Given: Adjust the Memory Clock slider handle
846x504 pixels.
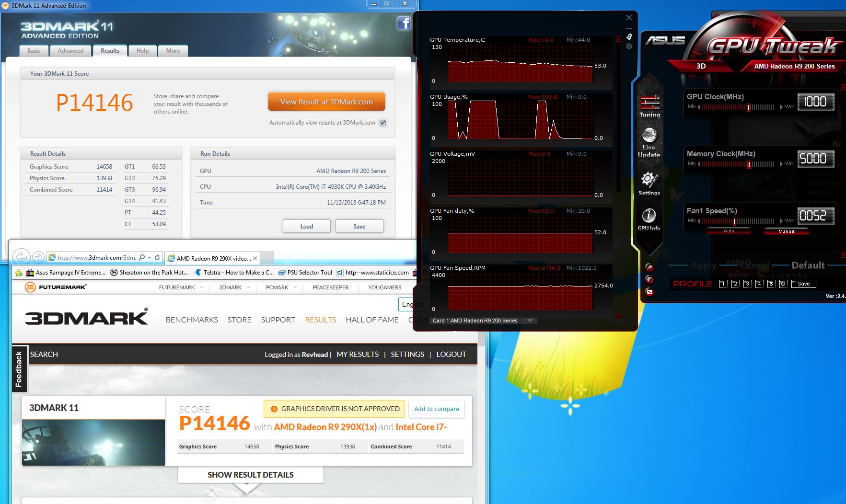Looking at the screenshot, I should [x=749, y=164].
